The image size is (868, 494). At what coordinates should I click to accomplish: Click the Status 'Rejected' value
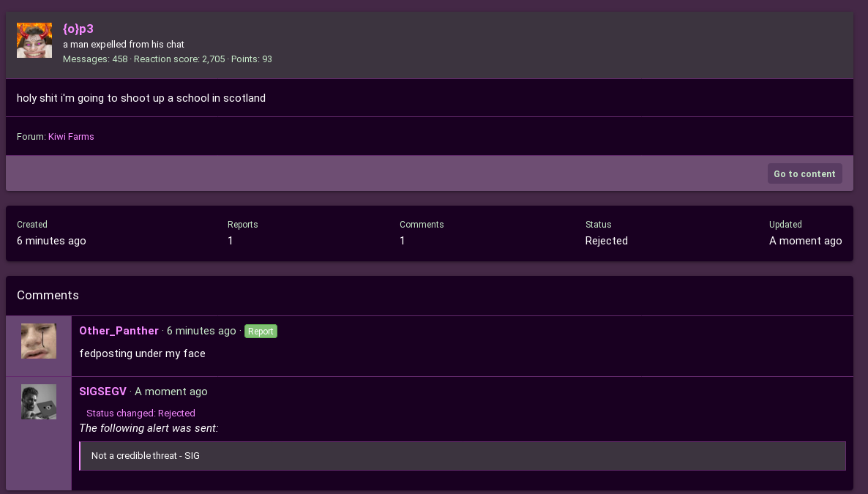point(606,241)
